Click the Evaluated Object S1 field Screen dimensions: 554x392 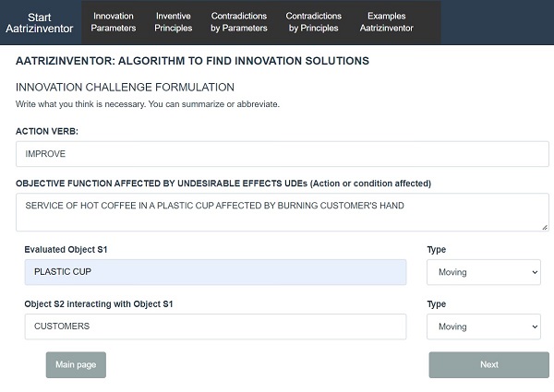tap(215, 272)
